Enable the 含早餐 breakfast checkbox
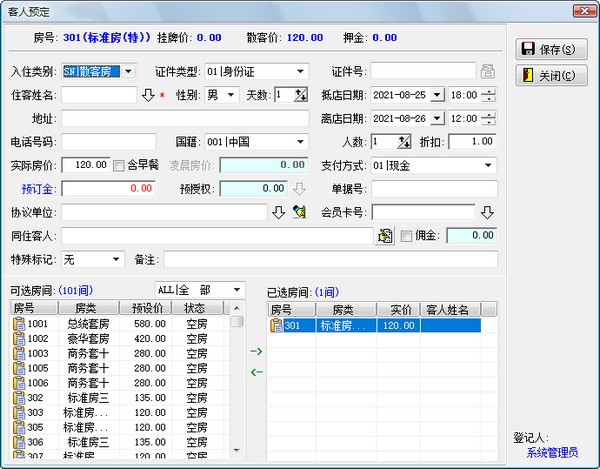 [x=119, y=165]
